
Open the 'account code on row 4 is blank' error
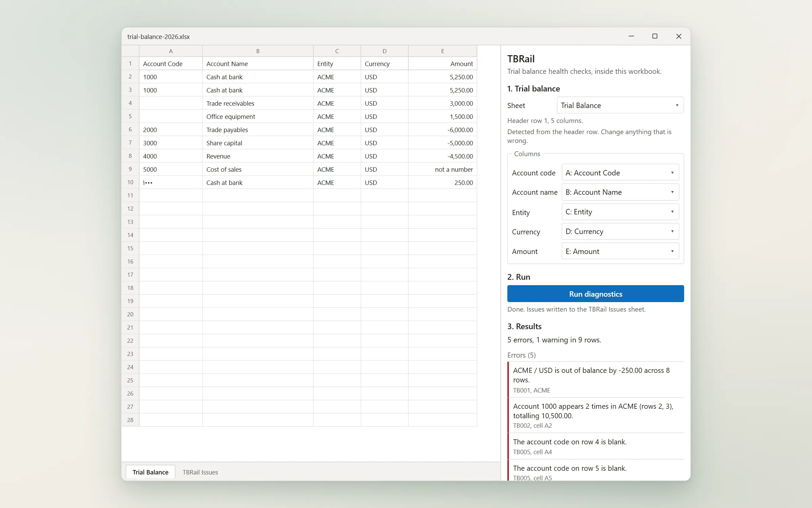pyautogui.click(x=595, y=446)
